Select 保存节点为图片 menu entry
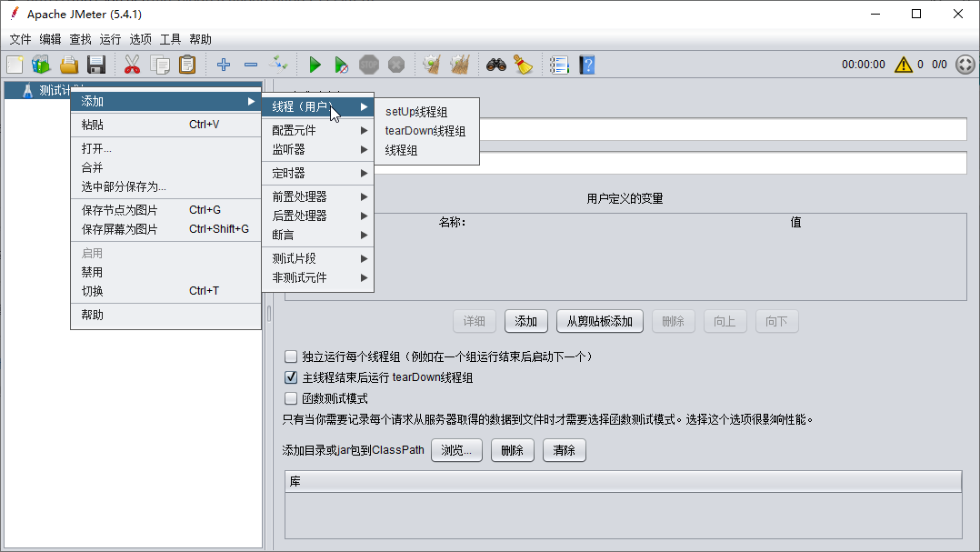The image size is (980, 552). 166,210
